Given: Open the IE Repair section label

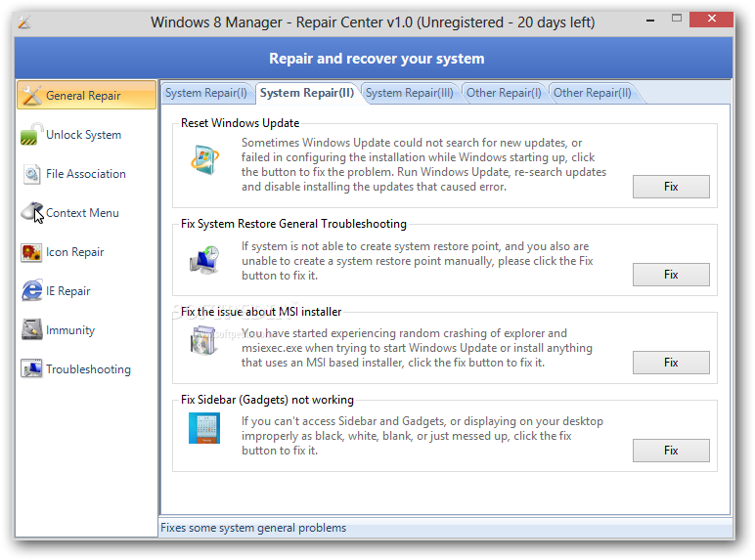Looking at the screenshot, I should point(68,291).
